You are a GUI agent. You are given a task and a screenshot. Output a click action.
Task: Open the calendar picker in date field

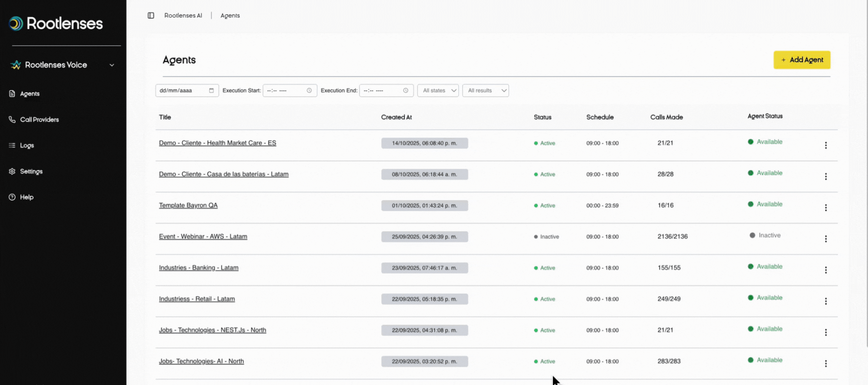coord(211,90)
